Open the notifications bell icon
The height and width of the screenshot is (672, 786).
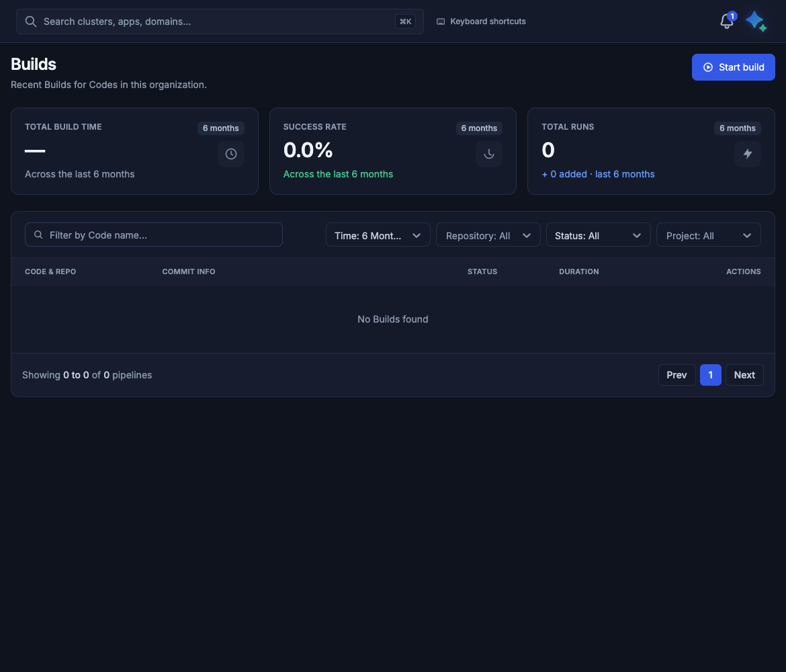[726, 22]
